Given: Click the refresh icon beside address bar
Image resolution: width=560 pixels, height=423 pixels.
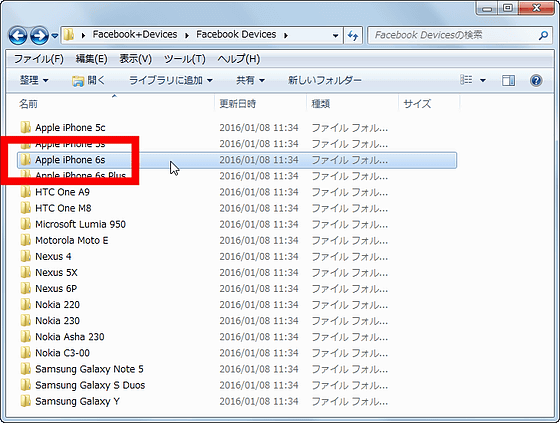Looking at the screenshot, I should click(x=353, y=35).
